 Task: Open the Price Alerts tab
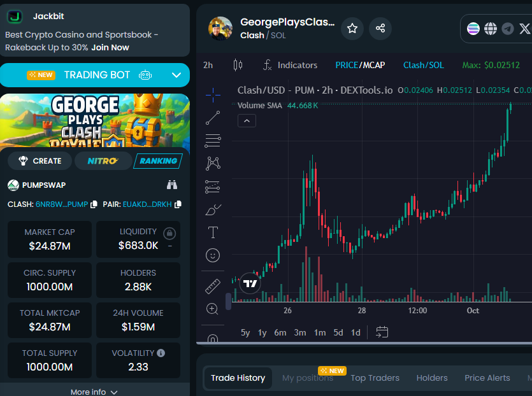pyautogui.click(x=487, y=378)
